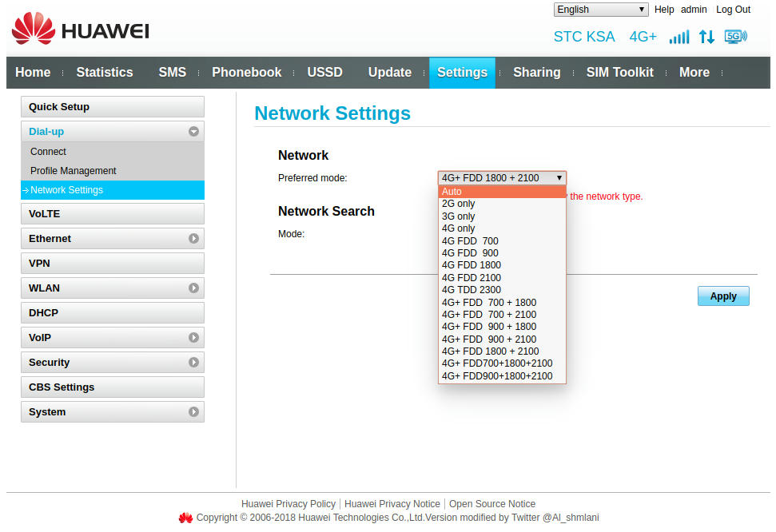
Task: Select 4G+ FDD700+1800+2100 option
Action: point(502,363)
